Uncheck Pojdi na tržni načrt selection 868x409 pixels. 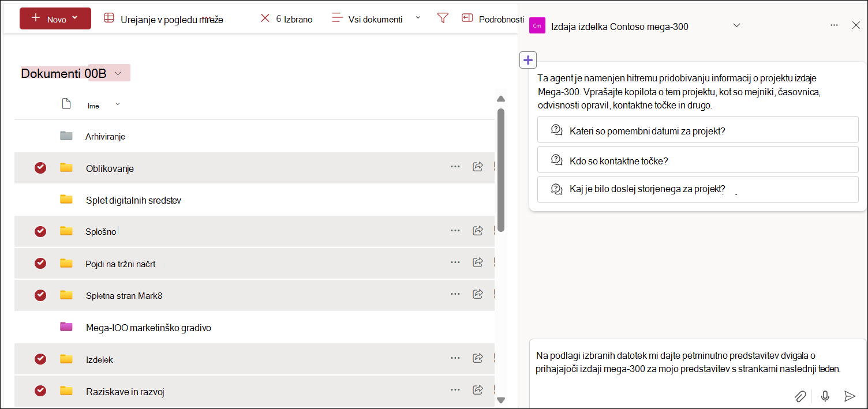click(x=40, y=263)
